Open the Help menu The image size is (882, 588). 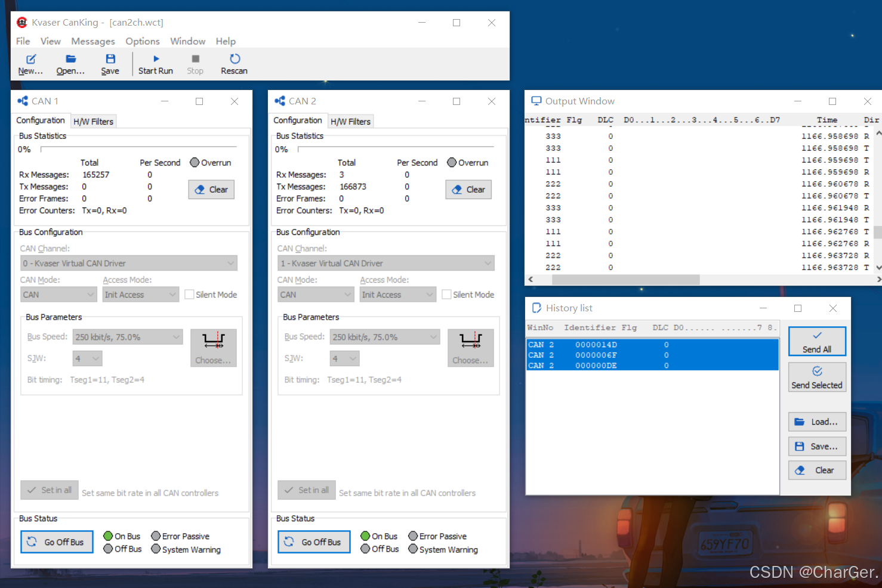pyautogui.click(x=226, y=41)
